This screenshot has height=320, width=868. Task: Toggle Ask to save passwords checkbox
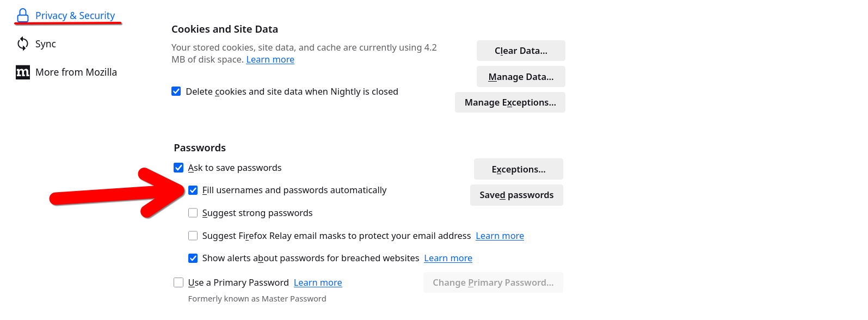[x=178, y=168]
